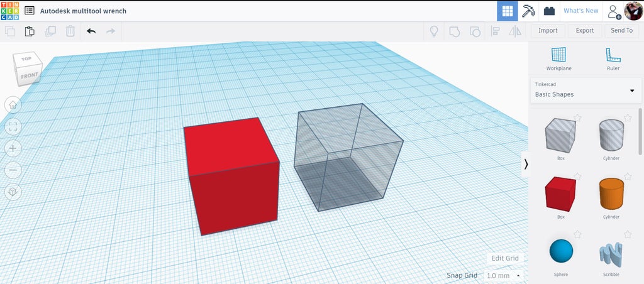Favorite the orange Cylinder with star
Viewport: 644px width, 284px height.
628,176
